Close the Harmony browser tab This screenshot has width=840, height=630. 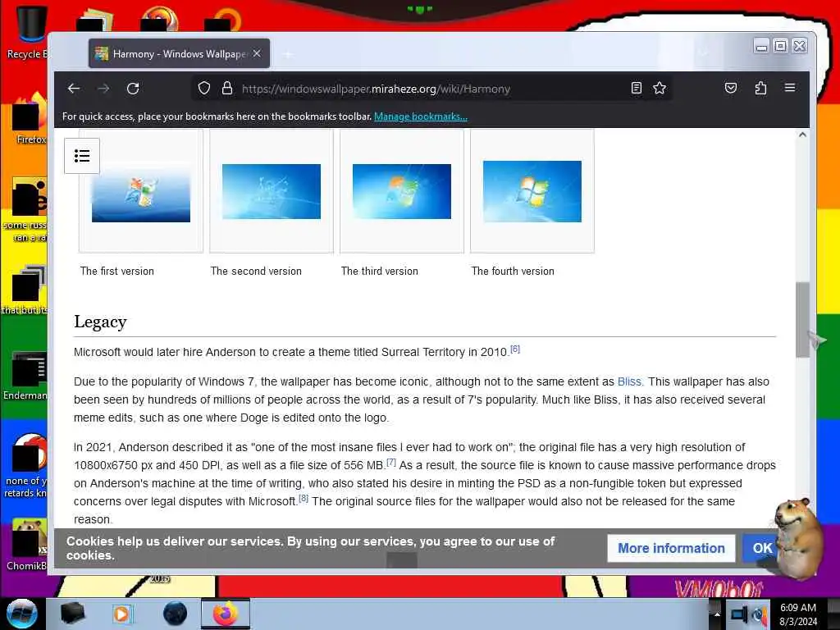pos(257,53)
